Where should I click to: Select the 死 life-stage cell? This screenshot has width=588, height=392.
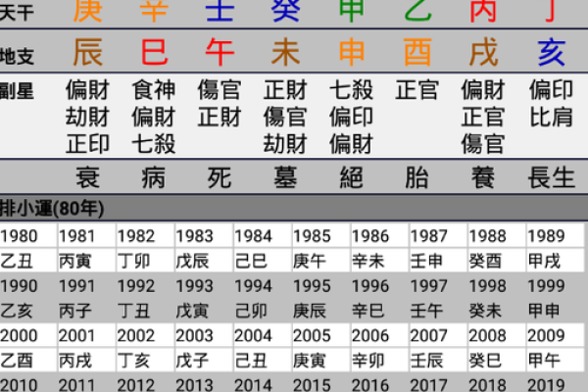(x=220, y=177)
